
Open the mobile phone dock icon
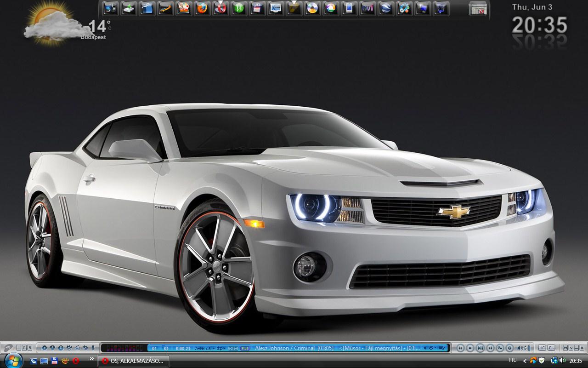point(349,8)
